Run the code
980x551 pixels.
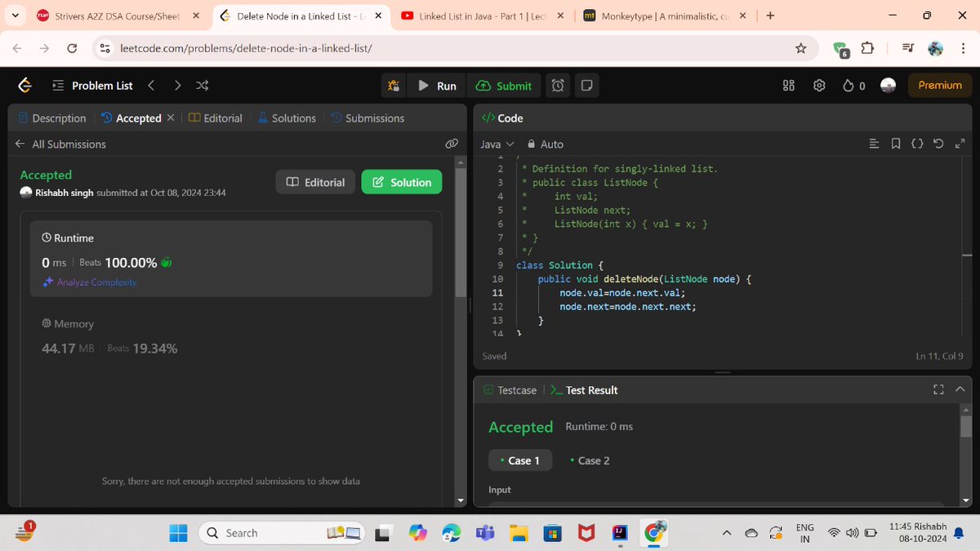coord(437,86)
